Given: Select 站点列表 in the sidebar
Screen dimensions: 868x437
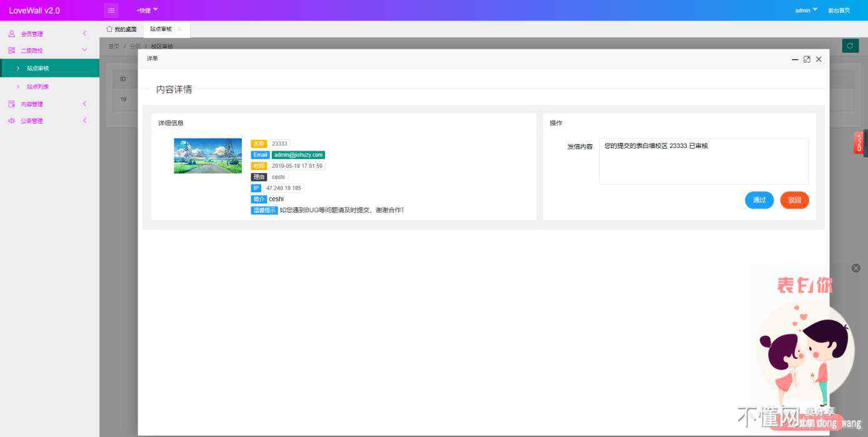Looking at the screenshot, I should pyautogui.click(x=38, y=87).
